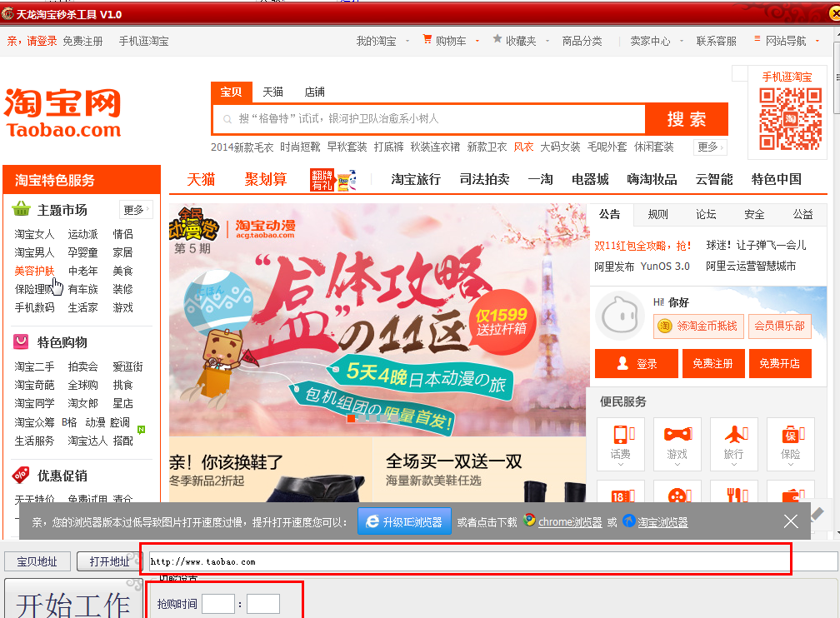Switch to the 规则 tab

[x=657, y=215]
